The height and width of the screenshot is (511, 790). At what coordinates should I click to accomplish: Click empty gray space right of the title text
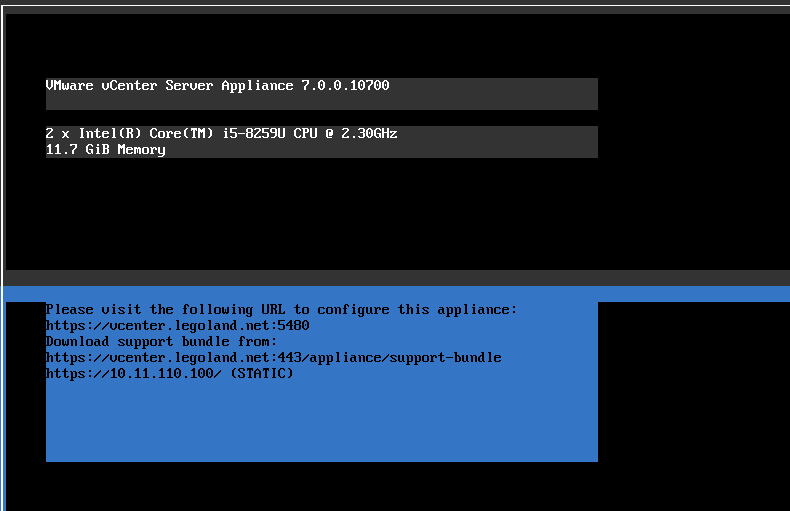coord(500,92)
